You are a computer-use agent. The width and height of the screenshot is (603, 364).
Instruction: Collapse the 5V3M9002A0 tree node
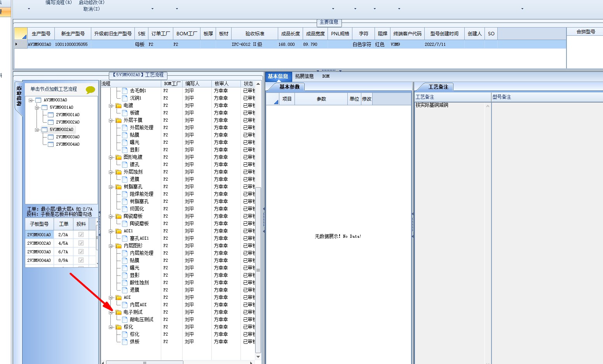[37, 130]
